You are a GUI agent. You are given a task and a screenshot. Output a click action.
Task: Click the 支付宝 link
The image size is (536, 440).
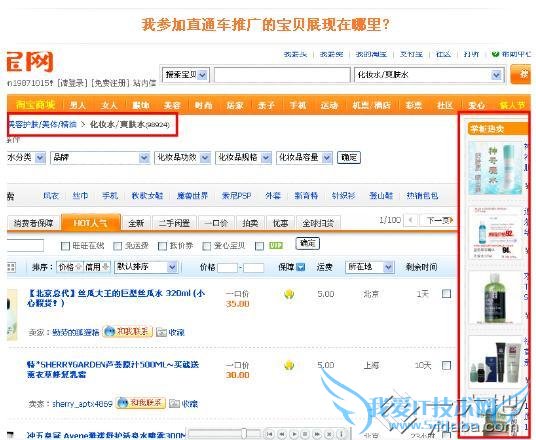click(412, 54)
